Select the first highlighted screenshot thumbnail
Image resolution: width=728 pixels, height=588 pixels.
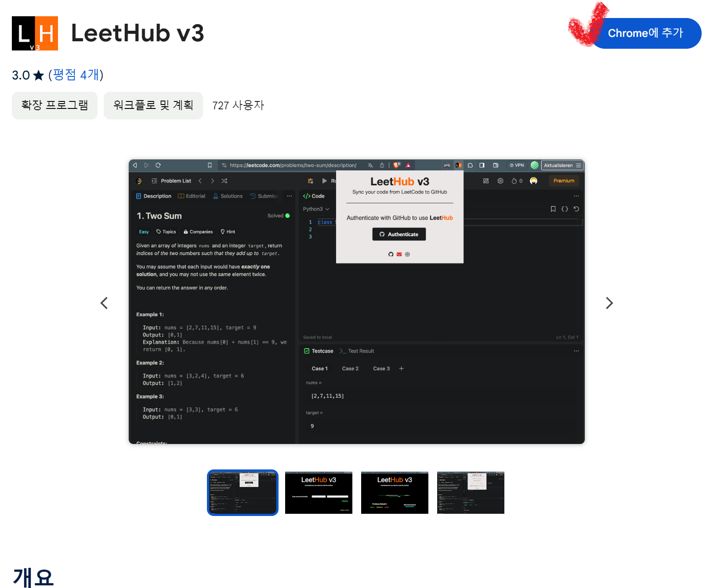[x=243, y=493]
